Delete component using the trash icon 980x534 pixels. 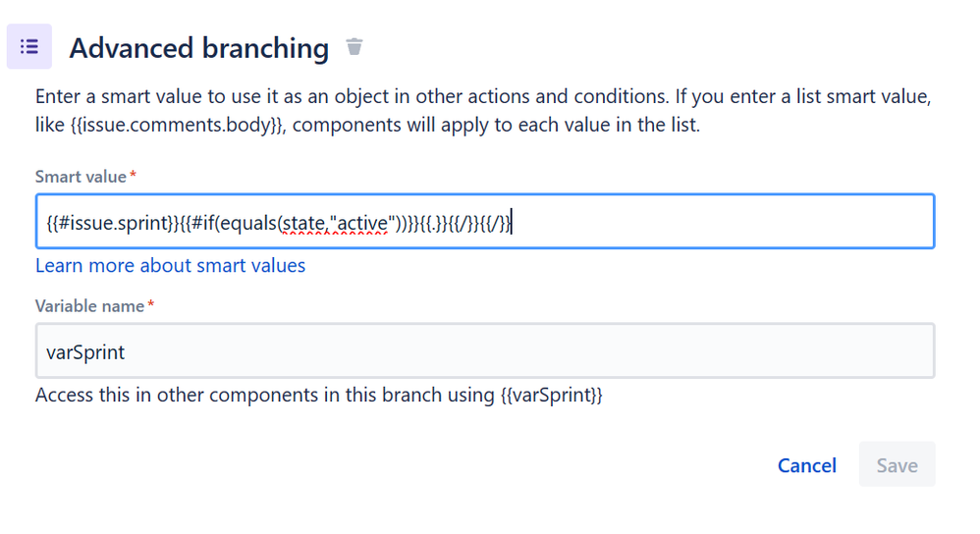[x=354, y=47]
